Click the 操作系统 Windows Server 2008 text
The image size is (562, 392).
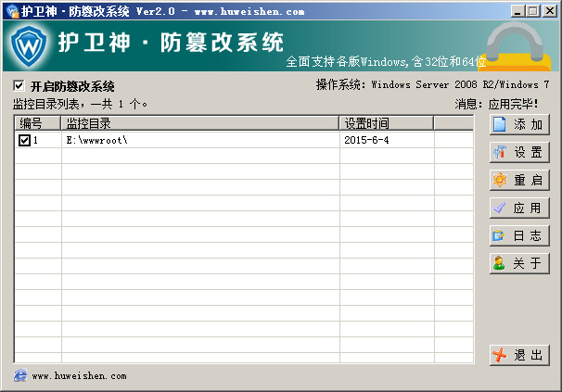[432, 85]
